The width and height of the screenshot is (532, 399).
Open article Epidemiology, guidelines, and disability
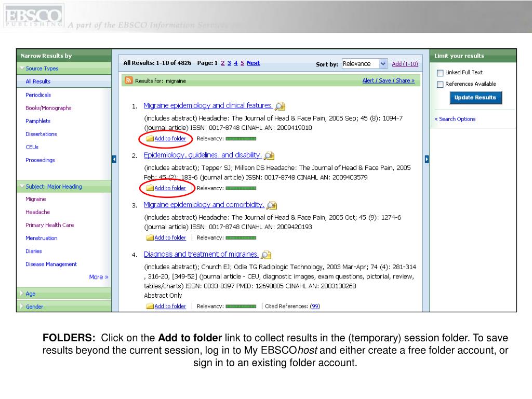(x=203, y=155)
